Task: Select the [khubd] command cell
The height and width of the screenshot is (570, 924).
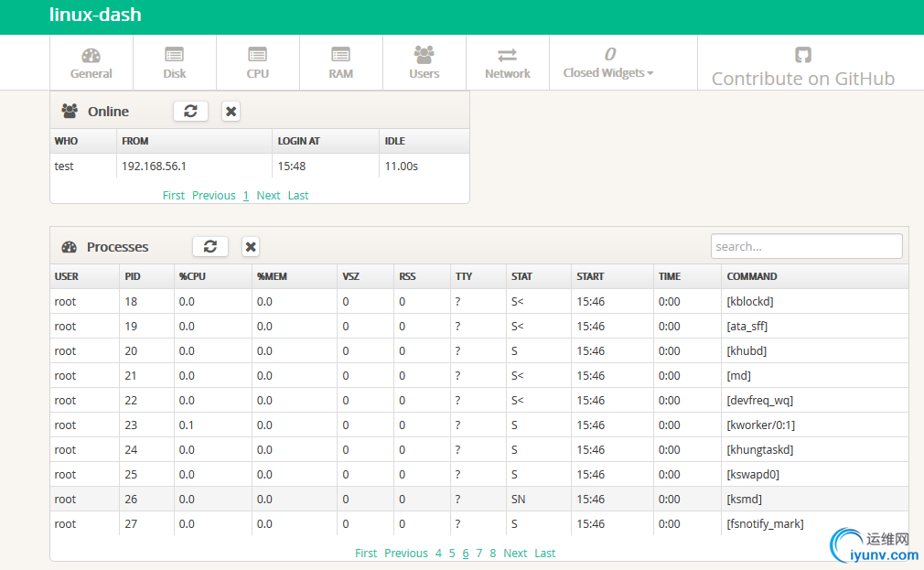Action: tap(815, 350)
